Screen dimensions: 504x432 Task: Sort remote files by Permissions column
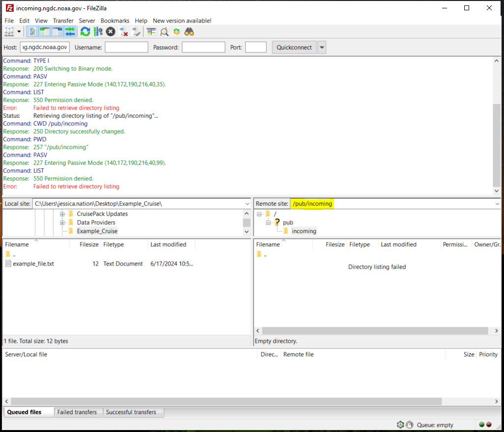click(x=455, y=244)
